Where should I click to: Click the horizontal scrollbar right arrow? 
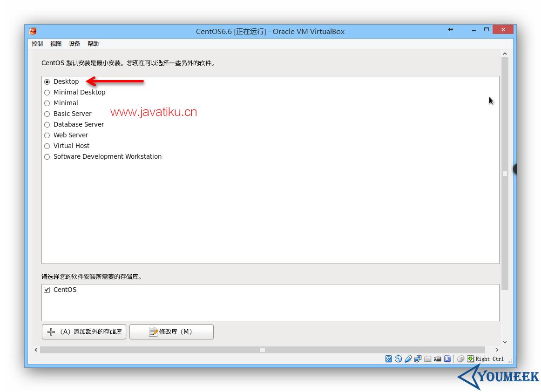(x=497, y=350)
